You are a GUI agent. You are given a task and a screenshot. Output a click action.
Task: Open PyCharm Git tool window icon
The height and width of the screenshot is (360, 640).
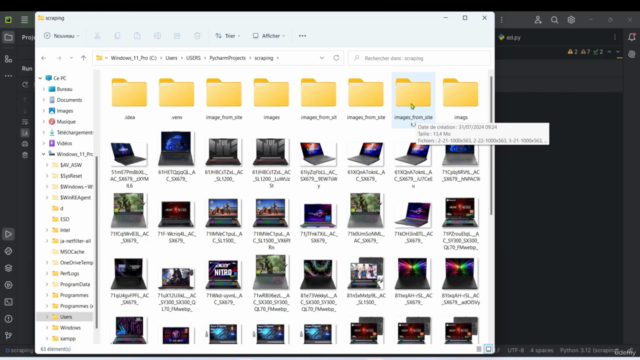coord(8,336)
